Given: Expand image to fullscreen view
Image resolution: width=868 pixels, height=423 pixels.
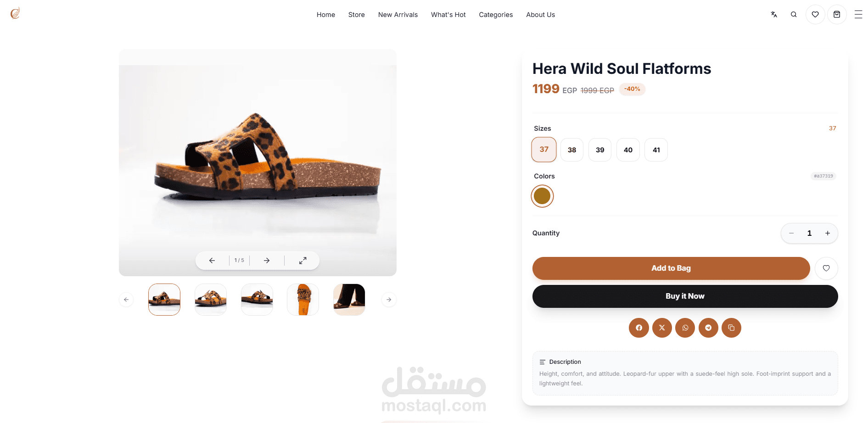Looking at the screenshot, I should (x=303, y=261).
